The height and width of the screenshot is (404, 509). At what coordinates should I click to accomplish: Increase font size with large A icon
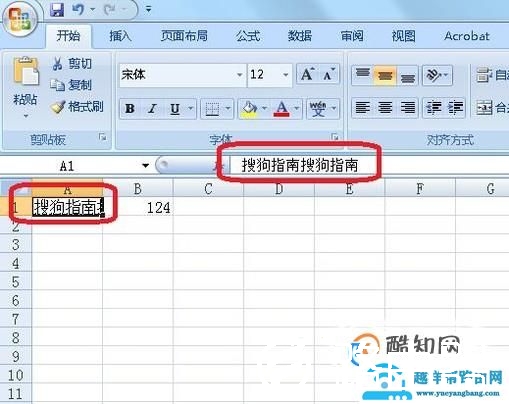[307, 75]
